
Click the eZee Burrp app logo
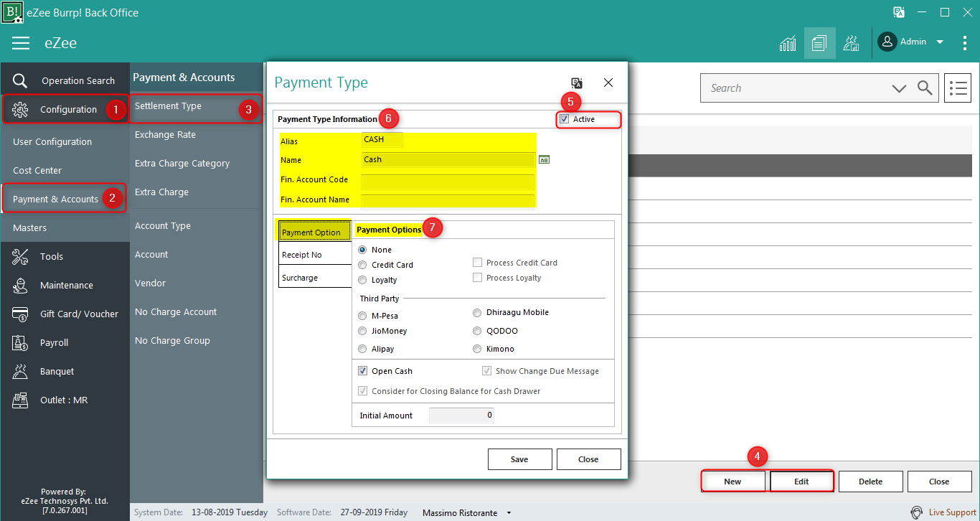12,12
